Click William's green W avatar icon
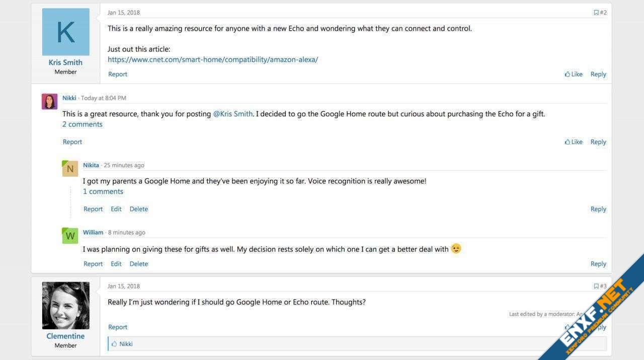 (x=70, y=236)
